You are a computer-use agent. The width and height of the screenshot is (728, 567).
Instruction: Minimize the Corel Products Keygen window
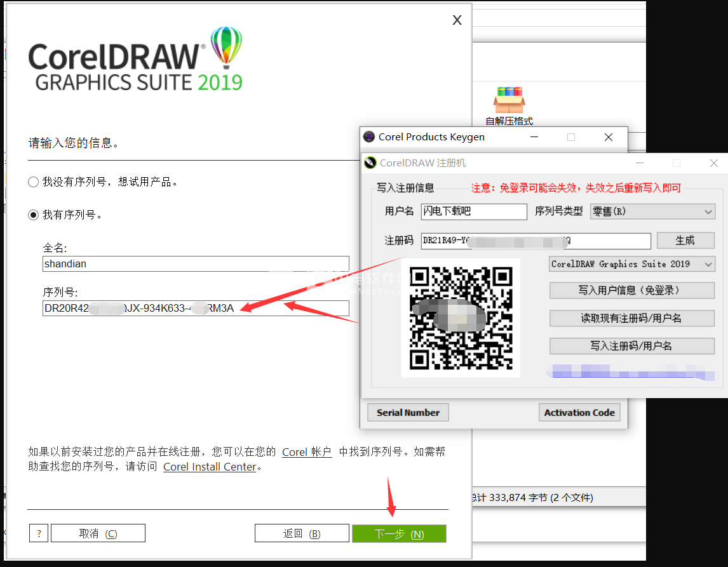(x=534, y=137)
